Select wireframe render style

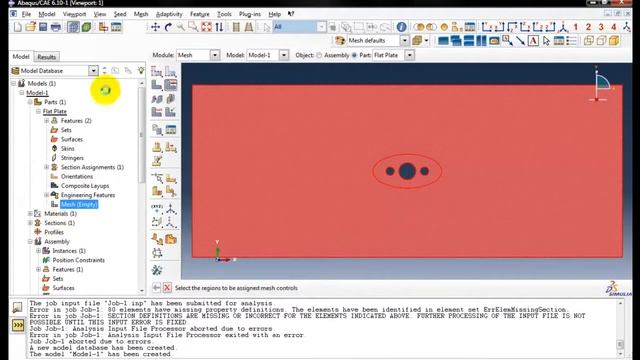(x=588, y=40)
